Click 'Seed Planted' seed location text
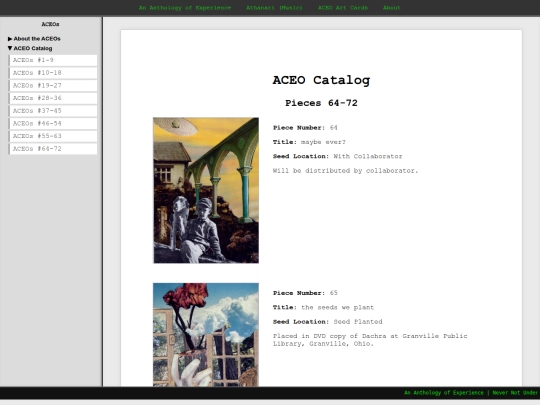This screenshot has width=540, height=405. tap(358, 322)
